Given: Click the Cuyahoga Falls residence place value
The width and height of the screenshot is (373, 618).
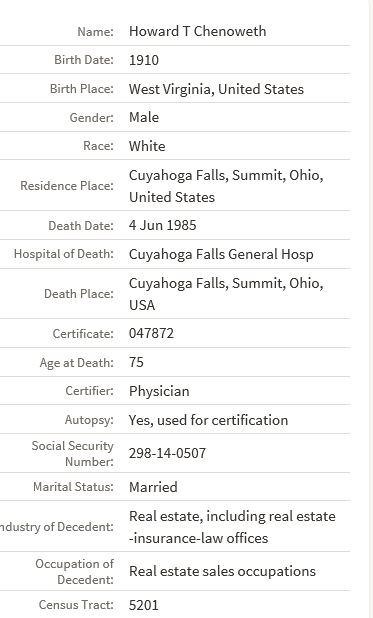Looking at the screenshot, I should click(x=226, y=186).
